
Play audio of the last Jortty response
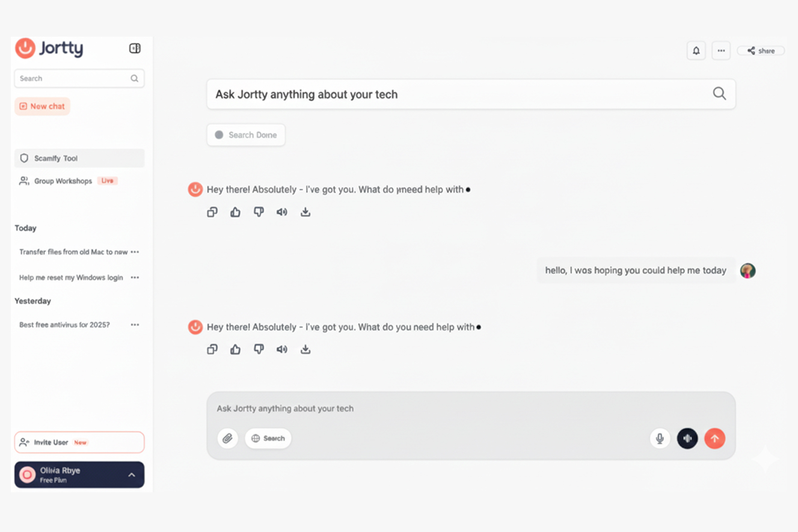pyautogui.click(x=281, y=349)
